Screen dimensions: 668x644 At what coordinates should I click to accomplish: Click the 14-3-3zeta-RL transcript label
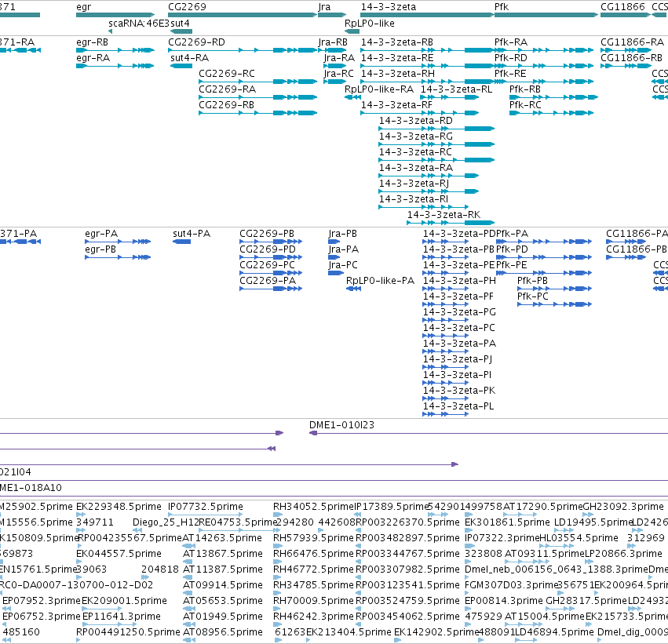[456, 89]
